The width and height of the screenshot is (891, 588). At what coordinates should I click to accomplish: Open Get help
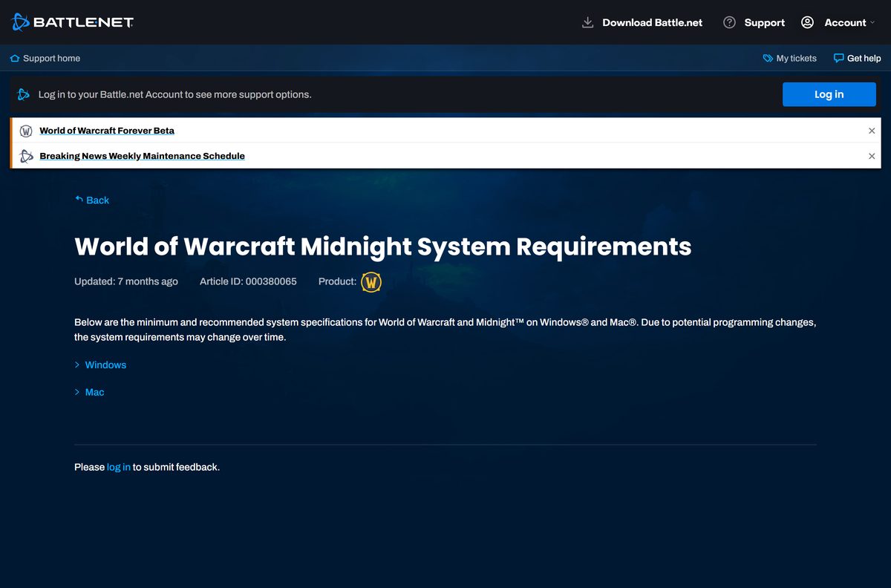tap(864, 58)
